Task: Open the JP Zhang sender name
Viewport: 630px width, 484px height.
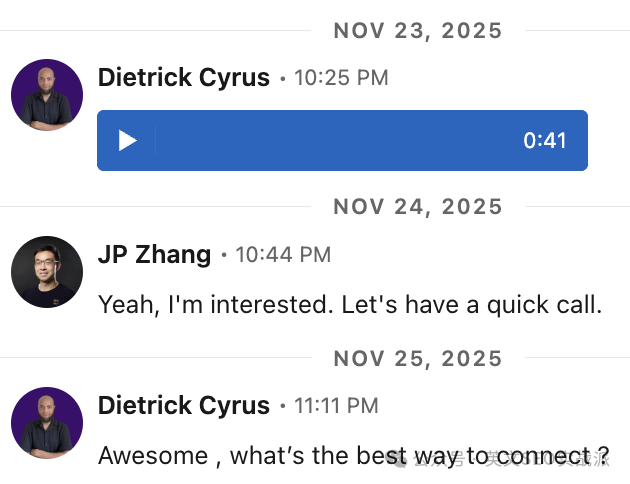Action: [154, 254]
